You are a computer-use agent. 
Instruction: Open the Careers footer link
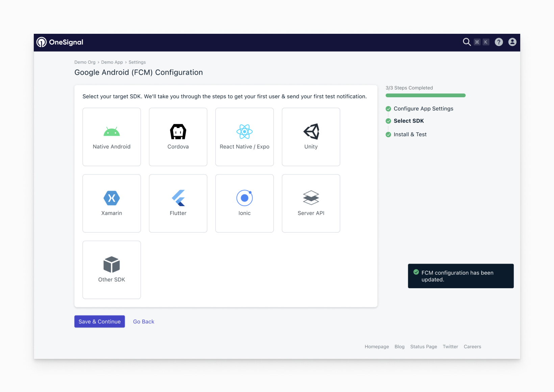[x=472, y=347]
